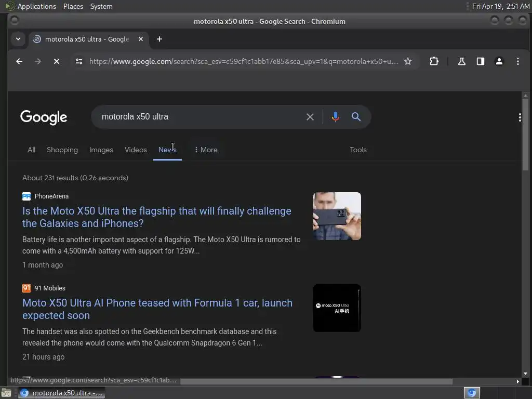Screen dimensions: 532x399
Task: Bookmark this page with the star icon
Action: pyautogui.click(x=408, y=61)
